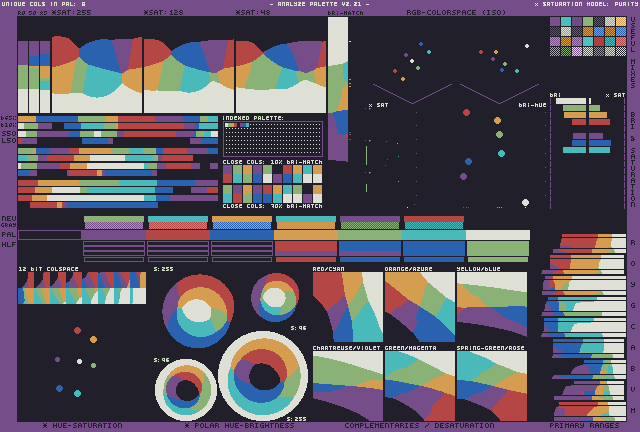This screenshot has width=640, height=432.
Task: Click 'Close cols: 10% bri-match' caption
Action: click(x=273, y=162)
